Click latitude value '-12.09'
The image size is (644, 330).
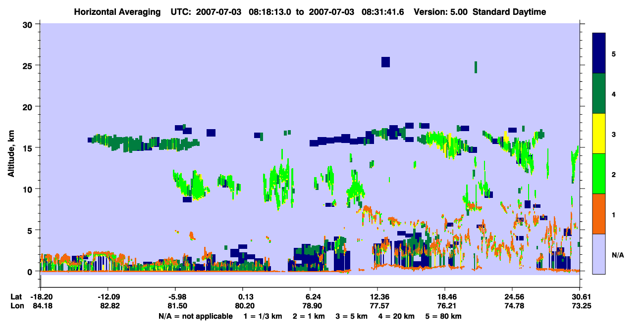point(107,297)
